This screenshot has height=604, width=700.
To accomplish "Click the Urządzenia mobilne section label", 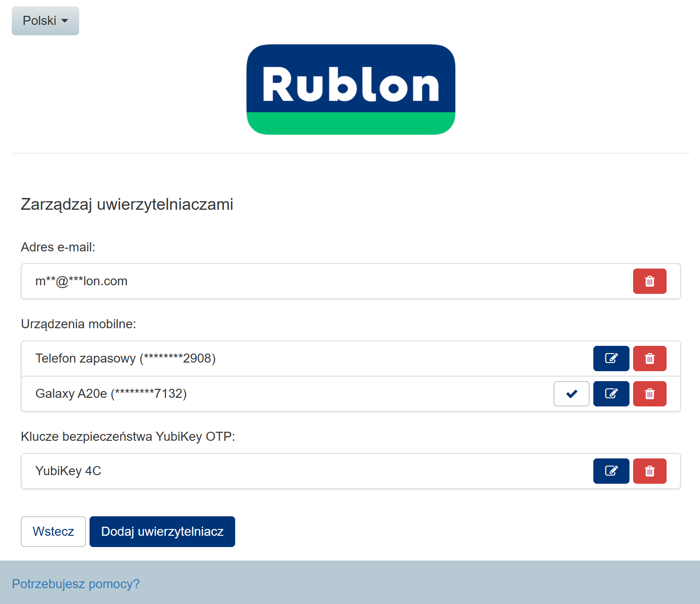I will (x=78, y=324).
